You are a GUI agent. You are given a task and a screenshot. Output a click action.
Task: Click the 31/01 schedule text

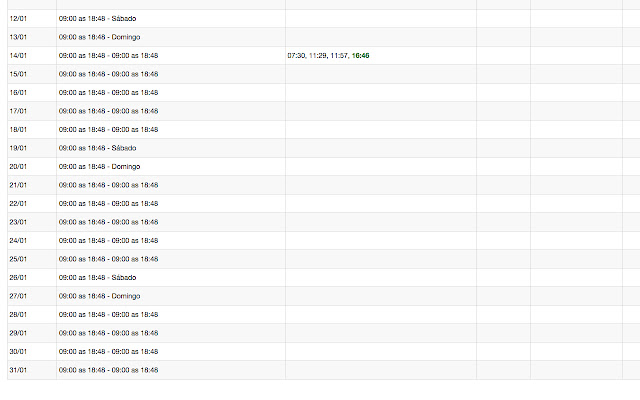[108, 370]
